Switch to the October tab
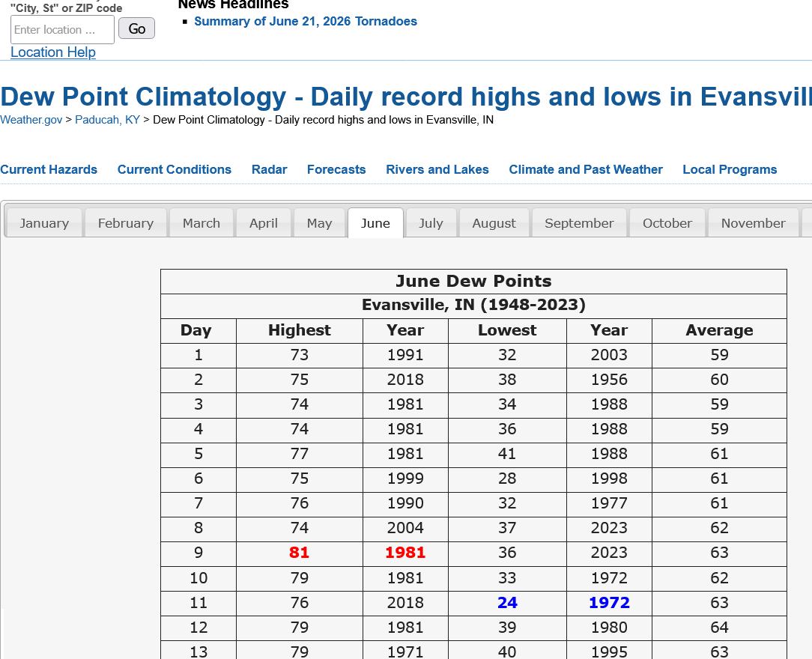This screenshot has width=812, height=659. tap(667, 223)
